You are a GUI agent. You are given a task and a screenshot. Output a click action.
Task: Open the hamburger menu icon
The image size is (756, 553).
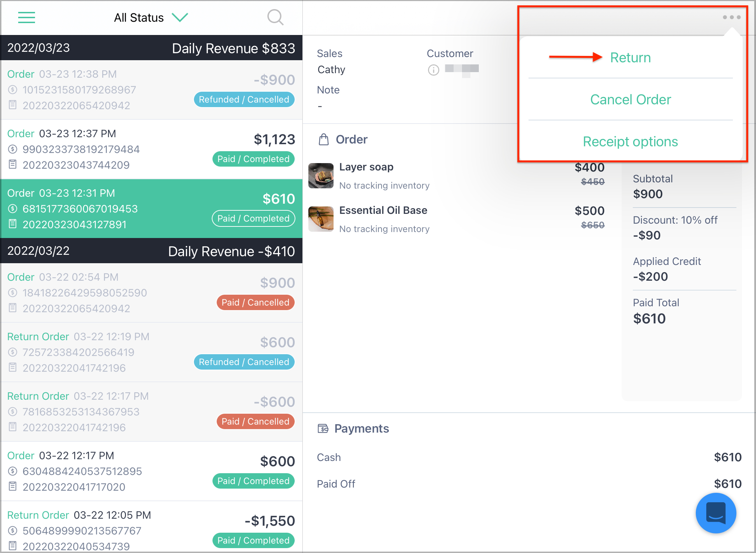(x=26, y=17)
